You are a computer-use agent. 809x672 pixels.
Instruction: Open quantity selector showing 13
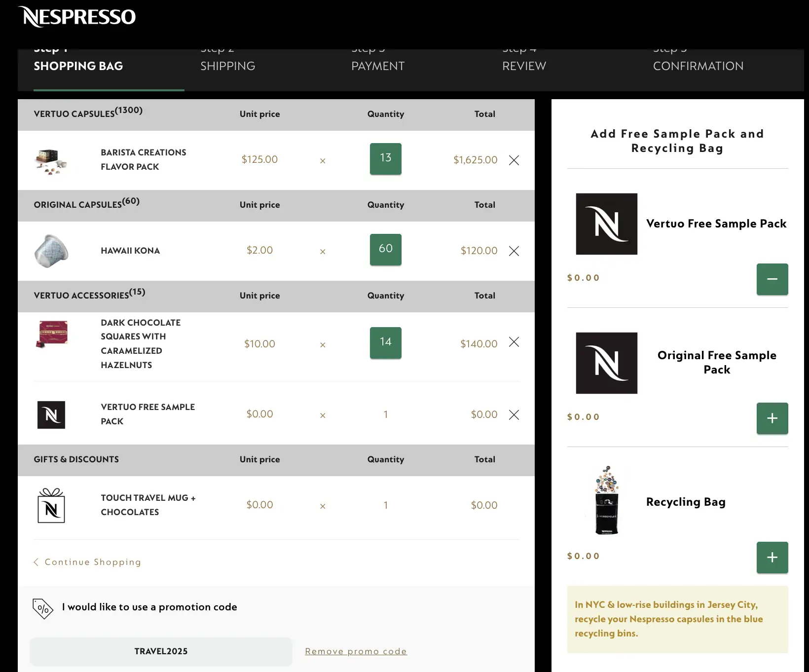pyautogui.click(x=385, y=158)
